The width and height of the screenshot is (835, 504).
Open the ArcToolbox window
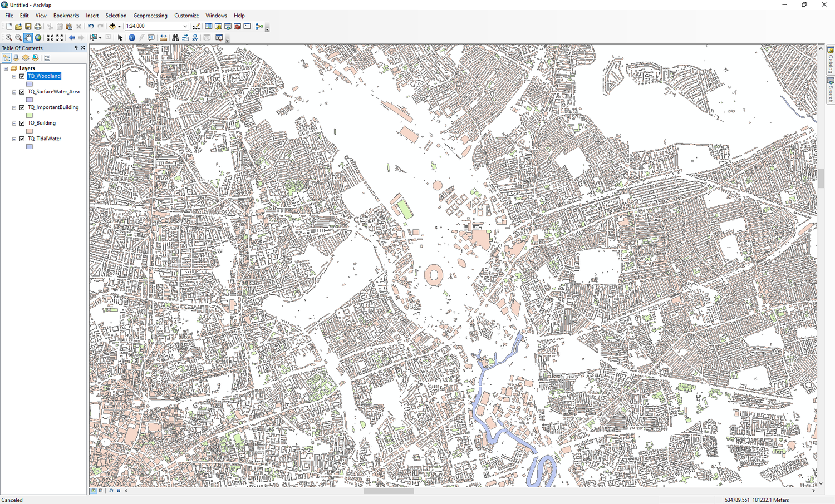[x=237, y=26]
